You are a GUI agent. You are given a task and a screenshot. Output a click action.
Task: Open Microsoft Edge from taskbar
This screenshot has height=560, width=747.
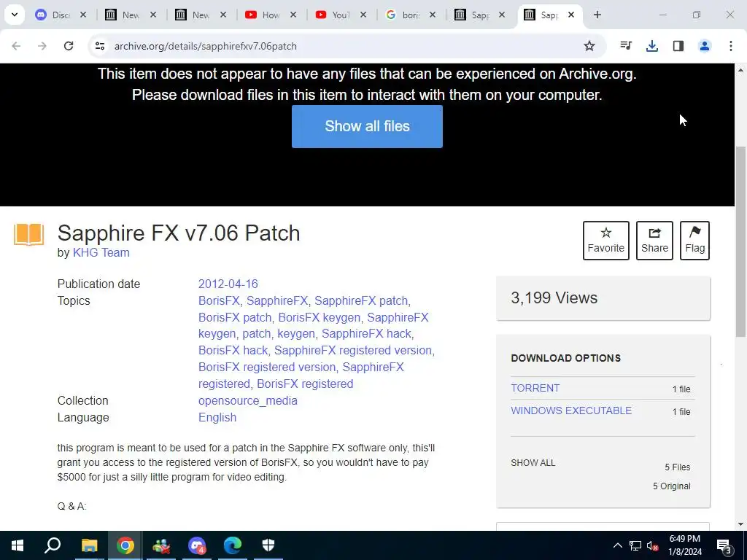[x=233, y=545]
